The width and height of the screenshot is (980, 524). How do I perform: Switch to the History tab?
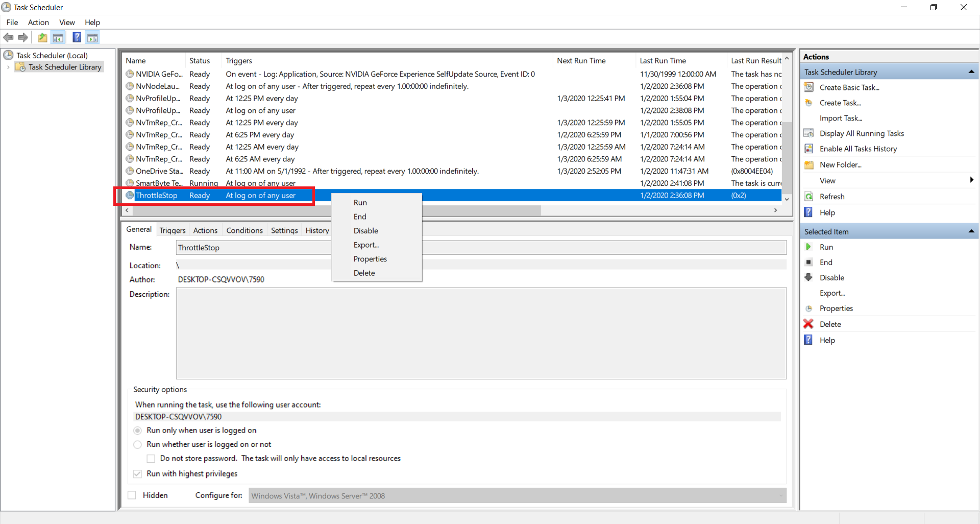click(317, 230)
